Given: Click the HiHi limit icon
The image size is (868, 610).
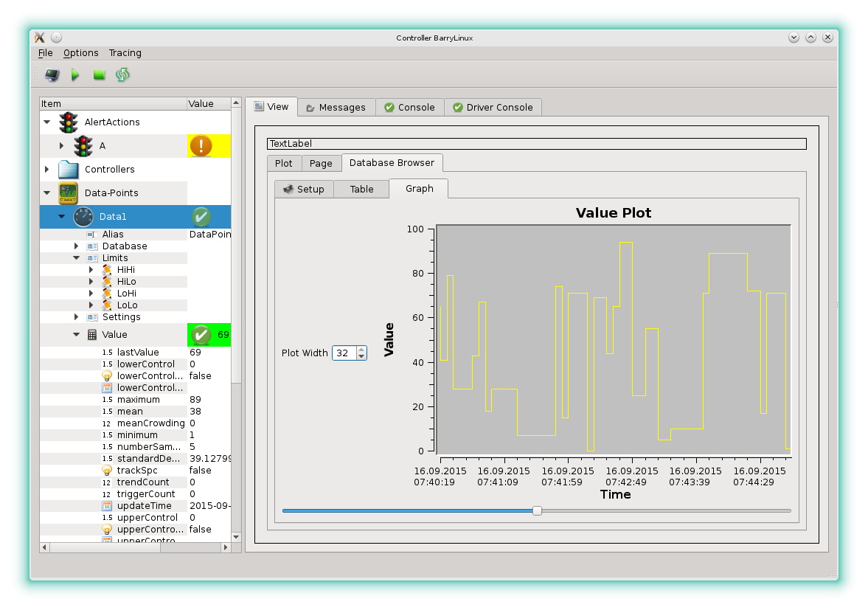Looking at the screenshot, I should pyautogui.click(x=107, y=270).
